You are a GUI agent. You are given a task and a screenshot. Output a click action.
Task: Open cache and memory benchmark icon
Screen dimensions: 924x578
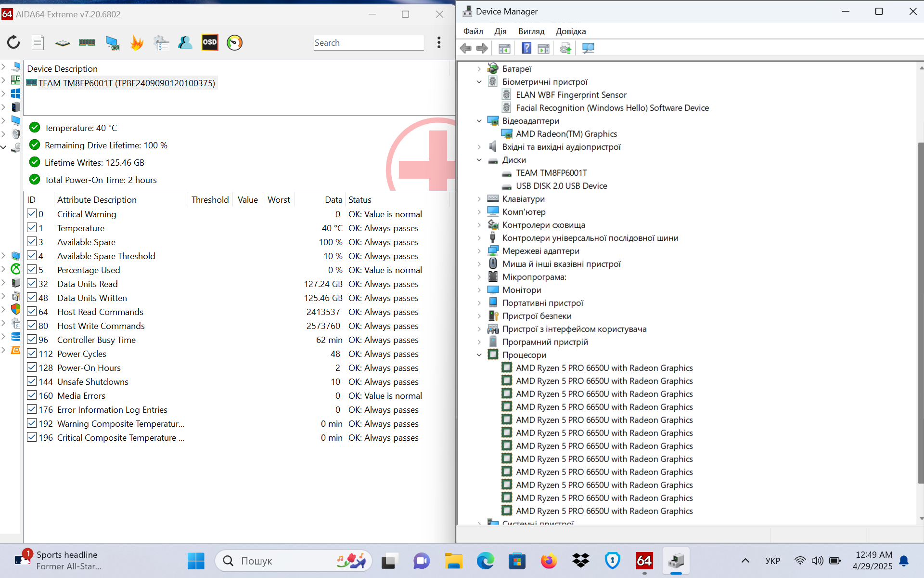coord(87,42)
